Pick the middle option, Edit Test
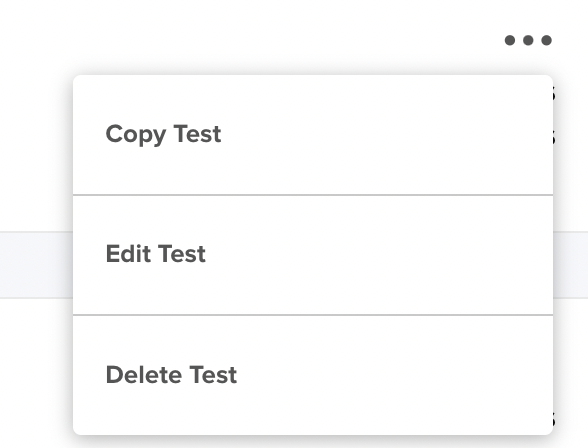This screenshot has height=448, width=588. (313, 255)
